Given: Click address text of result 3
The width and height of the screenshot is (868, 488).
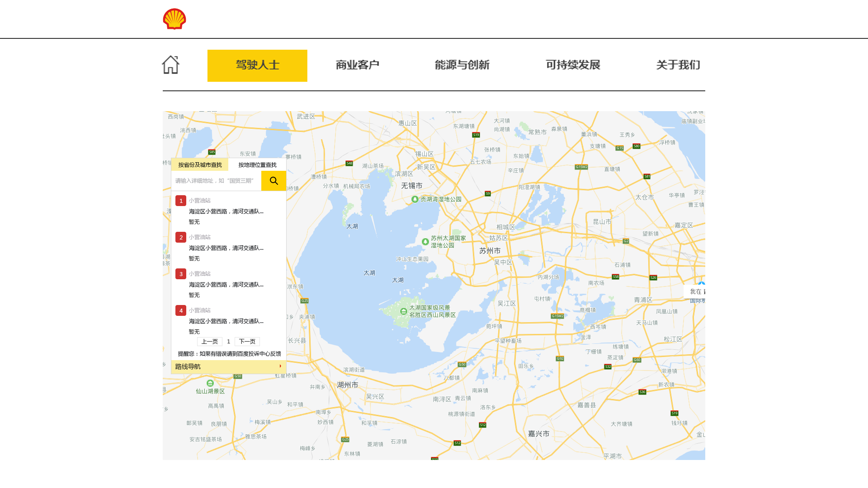Looking at the screenshot, I should [x=226, y=285].
